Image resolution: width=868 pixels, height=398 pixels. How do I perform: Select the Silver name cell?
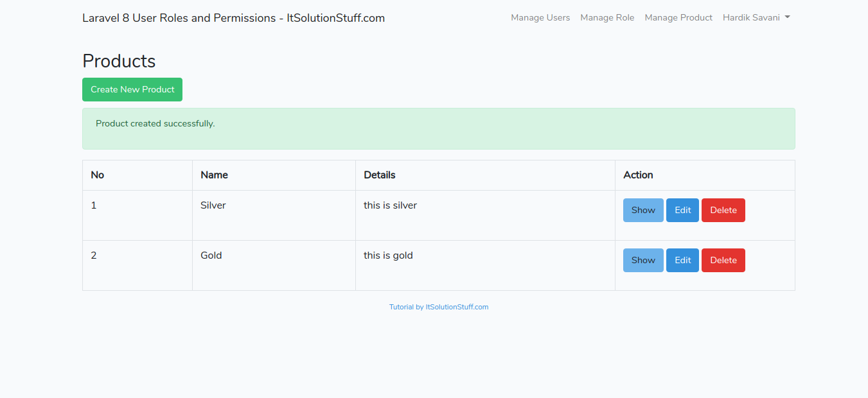[213, 205]
